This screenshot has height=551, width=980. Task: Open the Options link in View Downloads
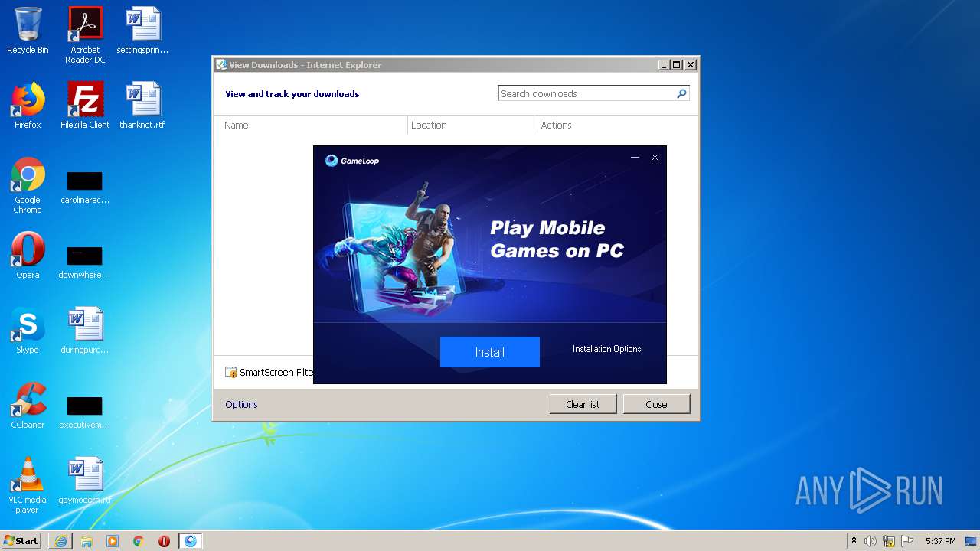pyautogui.click(x=241, y=404)
